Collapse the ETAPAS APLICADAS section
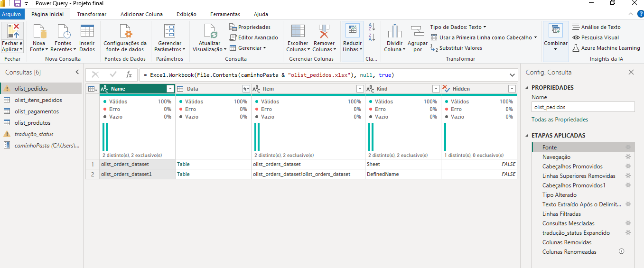 coord(528,136)
